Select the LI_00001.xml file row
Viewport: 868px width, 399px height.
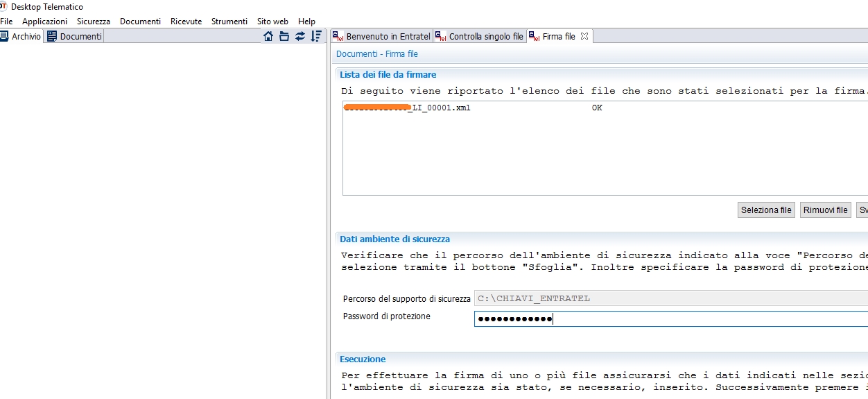(605, 108)
